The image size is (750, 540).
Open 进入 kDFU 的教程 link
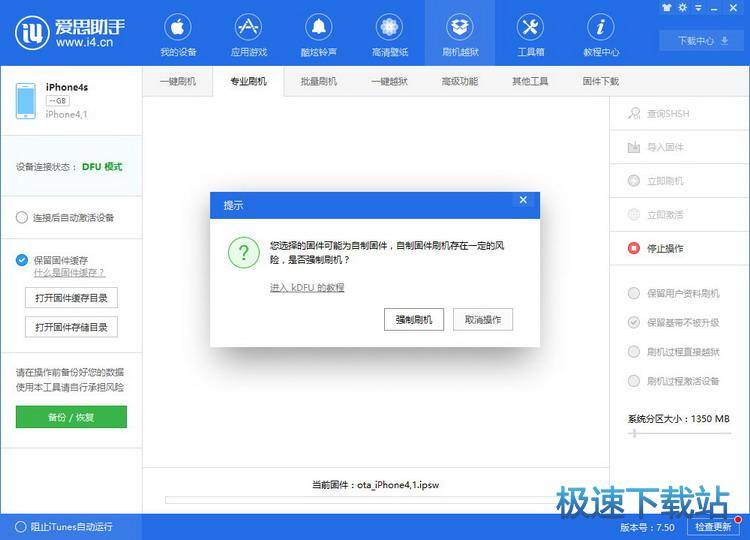click(x=307, y=287)
